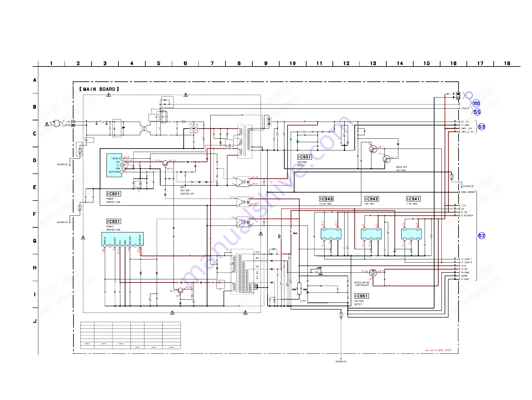Click the IC951 label box
Image resolution: width=532 pixels, height=400 pixels.
point(361,296)
